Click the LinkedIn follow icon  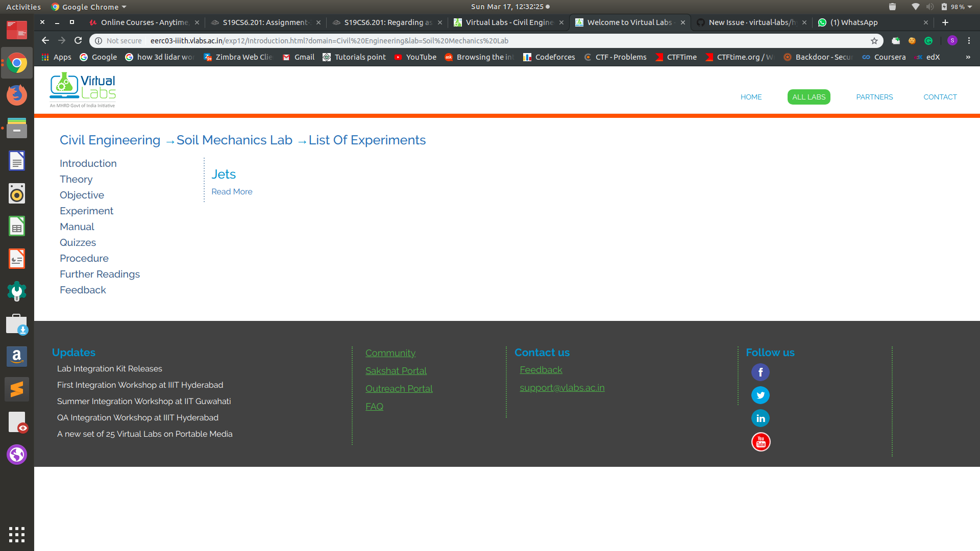(x=761, y=418)
